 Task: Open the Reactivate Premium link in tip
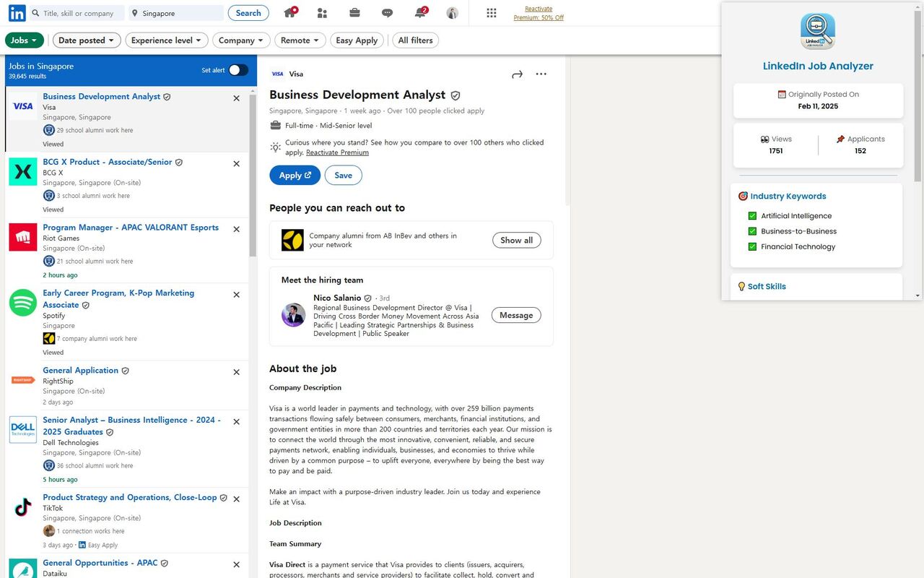pos(337,152)
